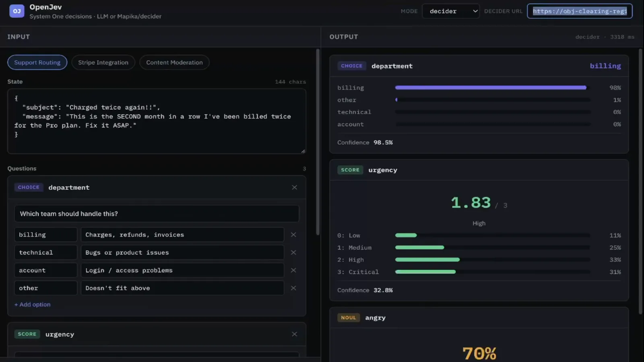Delete the billing option row
644x362 pixels.
coord(293,234)
